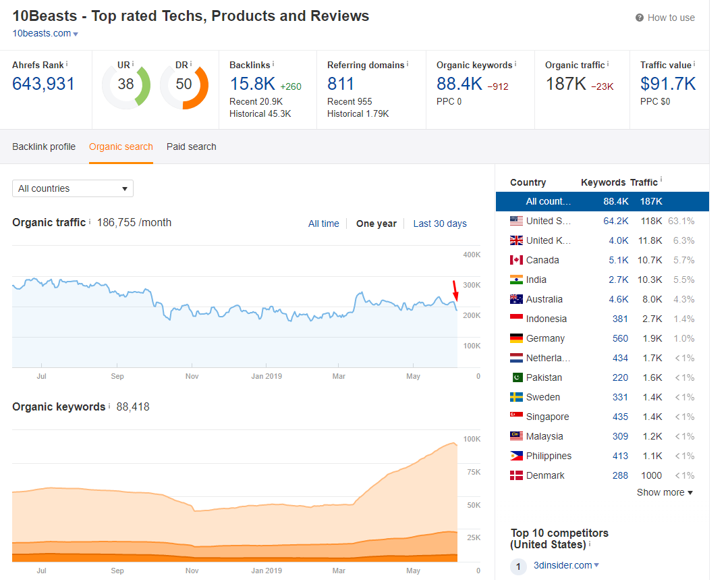Open Canada keywords count 5.1K
The width and height of the screenshot is (728, 580).
click(619, 260)
